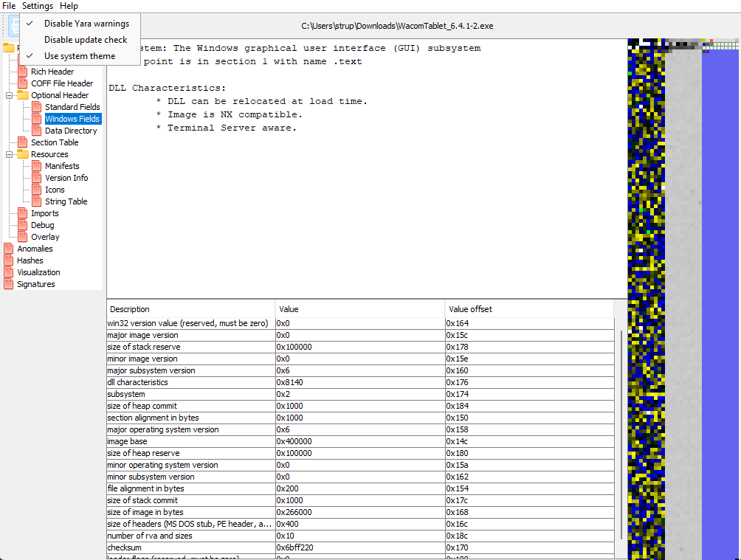Screen dimensions: 741x560
Task: Click the Anomalies page icon
Action: (x=9, y=249)
